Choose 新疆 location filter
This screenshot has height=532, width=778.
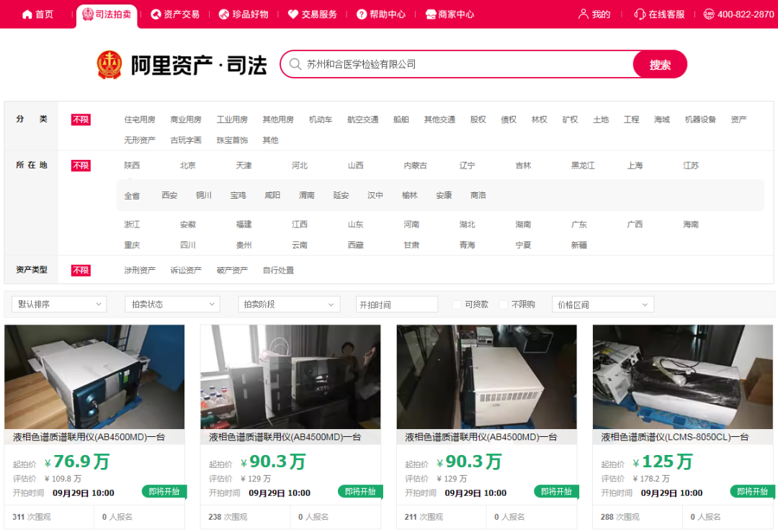point(579,245)
